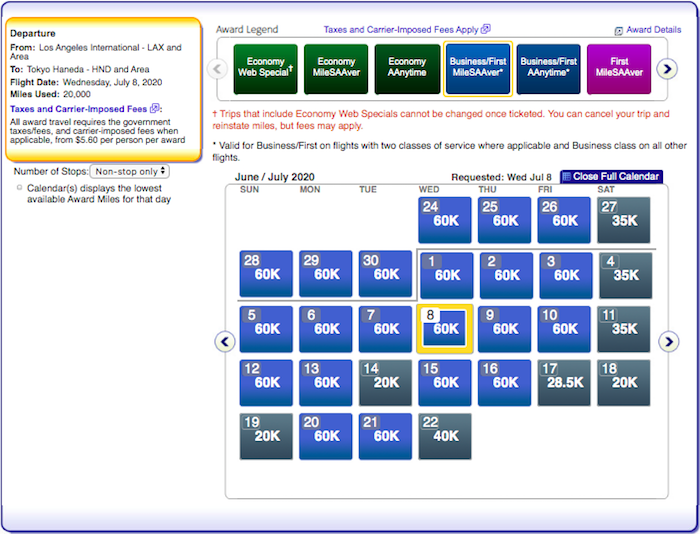
Task: Choose June 25 at 60K miles
Action: click(x=504, y=220)
